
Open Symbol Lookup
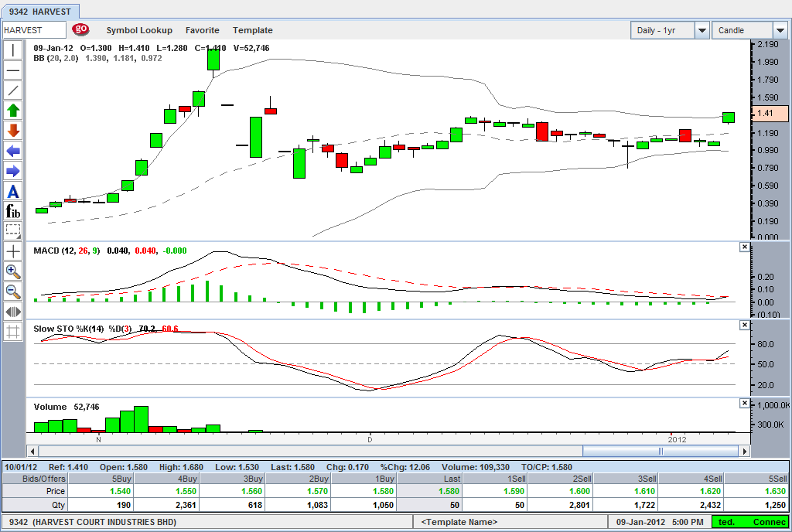[139, 30]
